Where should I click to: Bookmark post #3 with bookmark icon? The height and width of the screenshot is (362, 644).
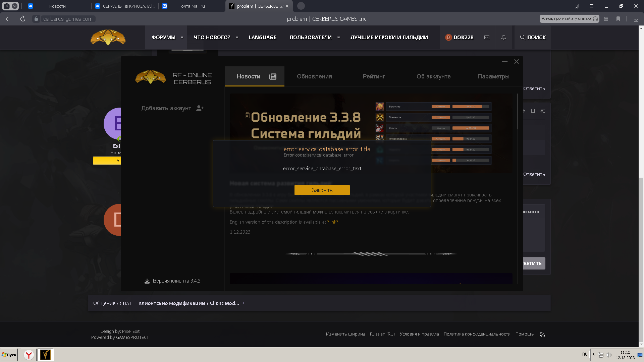[x=533, y=111]
